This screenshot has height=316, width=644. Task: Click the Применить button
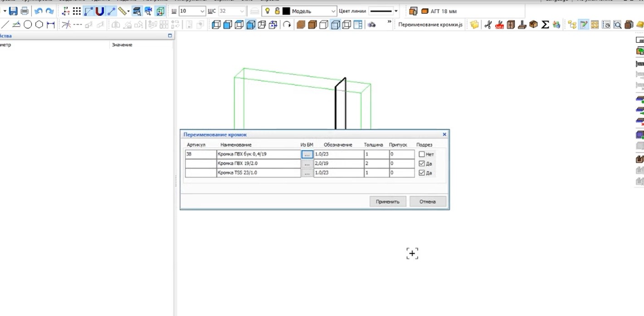click(387, 201)
